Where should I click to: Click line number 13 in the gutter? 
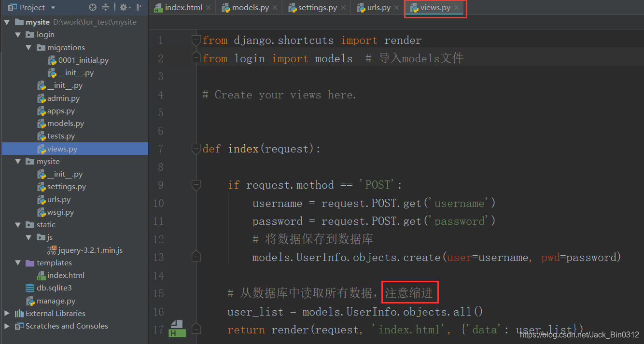tap(158, 257)
